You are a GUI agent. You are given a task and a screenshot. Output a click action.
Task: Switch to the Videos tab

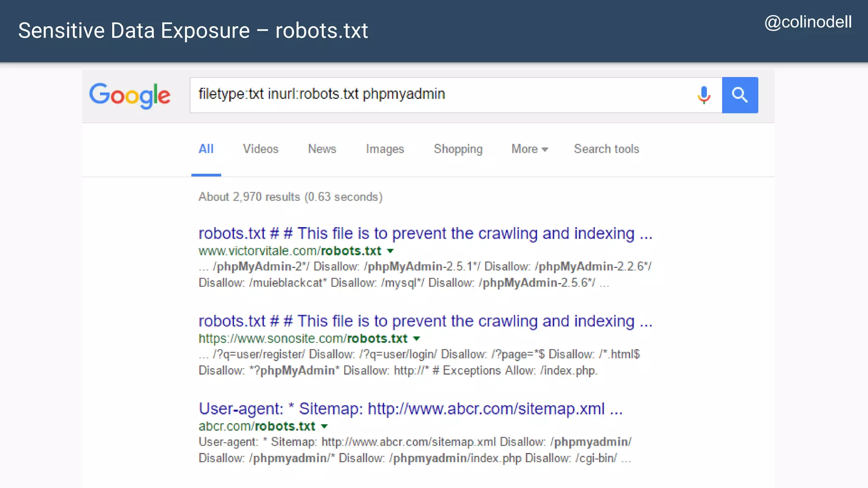pyautogui.click(x=261, y=149)
